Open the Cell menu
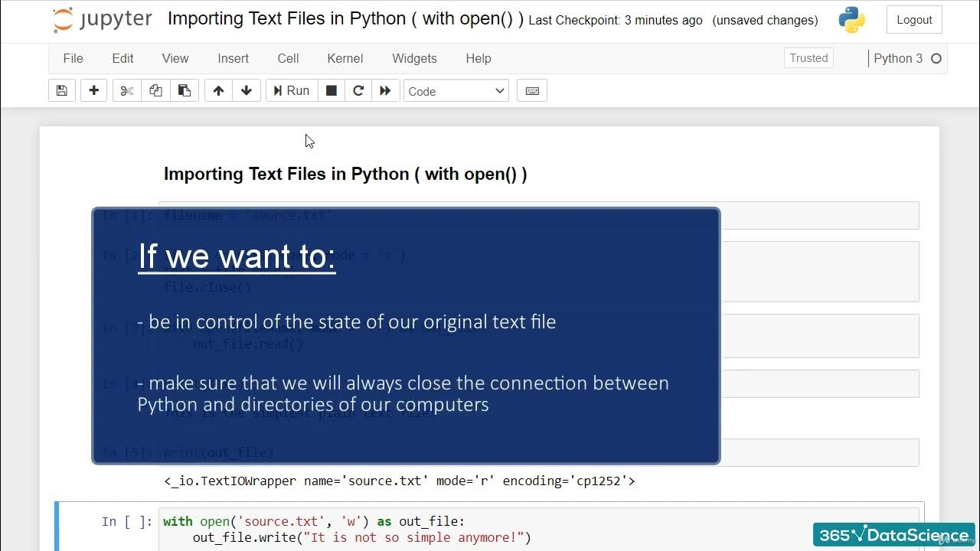Screen dimensions: 980x551 tap(288, 58)
